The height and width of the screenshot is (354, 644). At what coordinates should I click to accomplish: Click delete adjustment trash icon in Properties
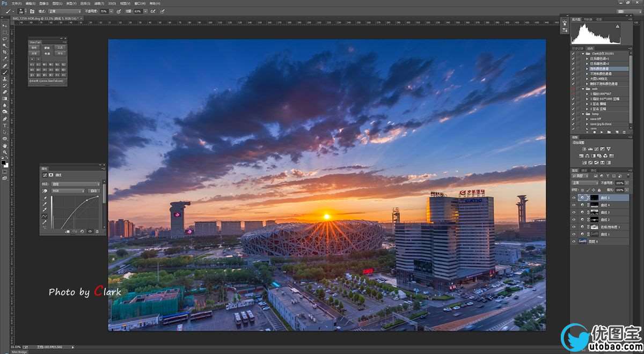(x=97, y=232)
